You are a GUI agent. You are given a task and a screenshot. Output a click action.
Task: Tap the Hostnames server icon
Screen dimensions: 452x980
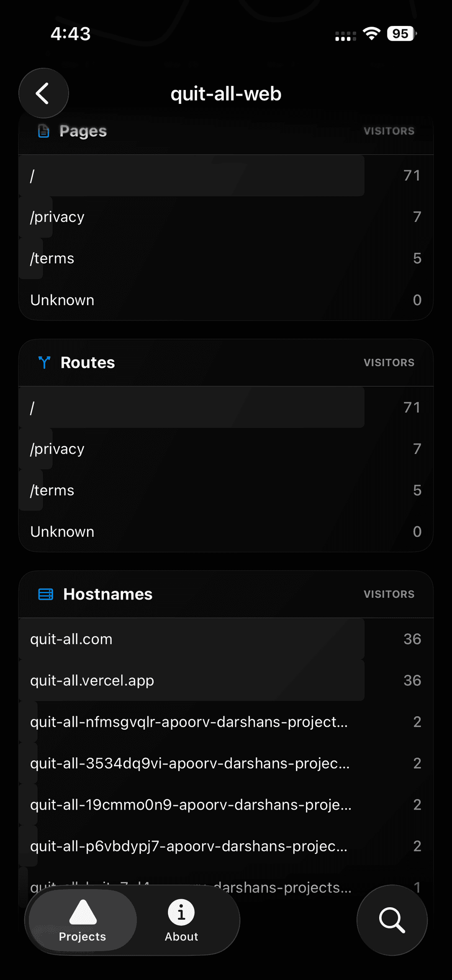pyautogui.click(x=46, y=594)
